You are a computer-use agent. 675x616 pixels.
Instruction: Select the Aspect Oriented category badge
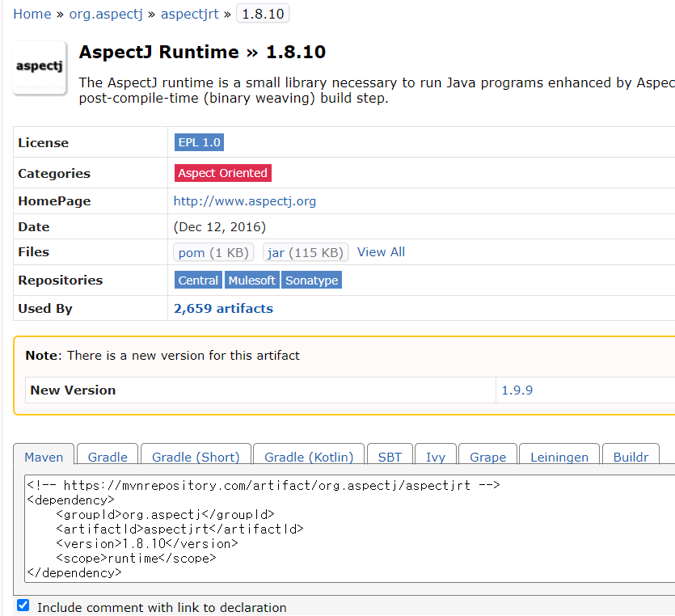pyautogui.click(x=222, y=172)
